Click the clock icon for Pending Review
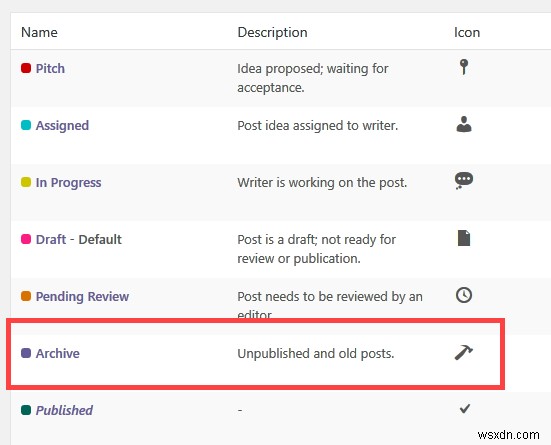Screen dimensions: 551x445 point(464,295)
